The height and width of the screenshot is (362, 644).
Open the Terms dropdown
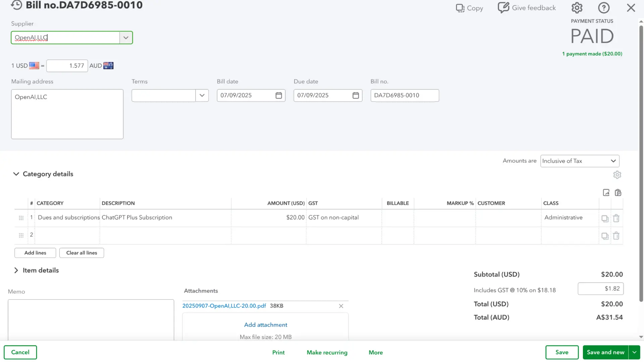click(x=202, y=96)
